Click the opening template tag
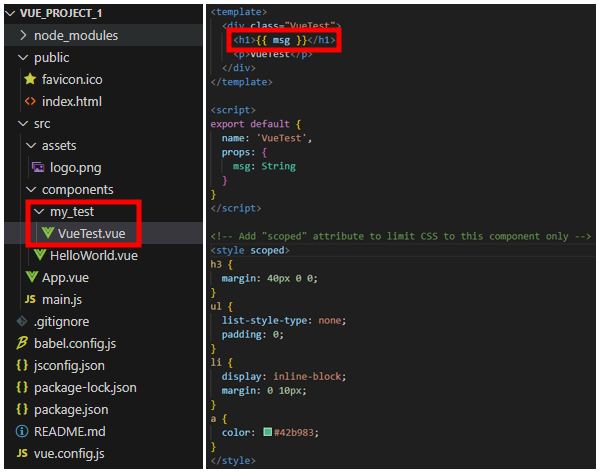600x473 pixels. 239,12
